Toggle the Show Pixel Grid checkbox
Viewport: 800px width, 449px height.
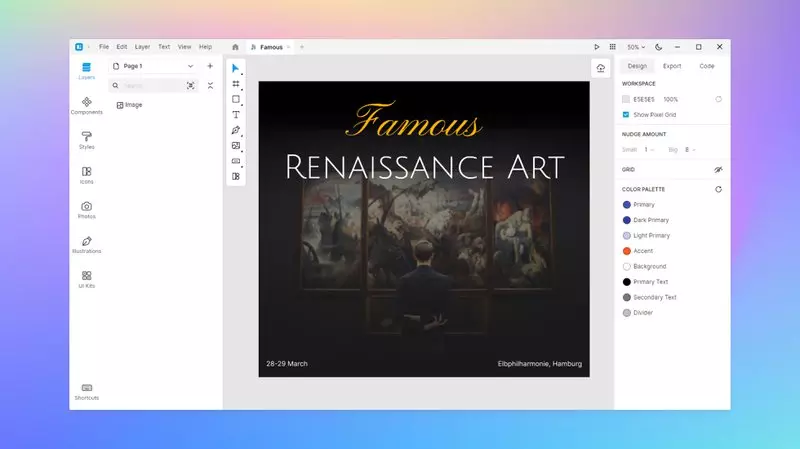(626, 115)
